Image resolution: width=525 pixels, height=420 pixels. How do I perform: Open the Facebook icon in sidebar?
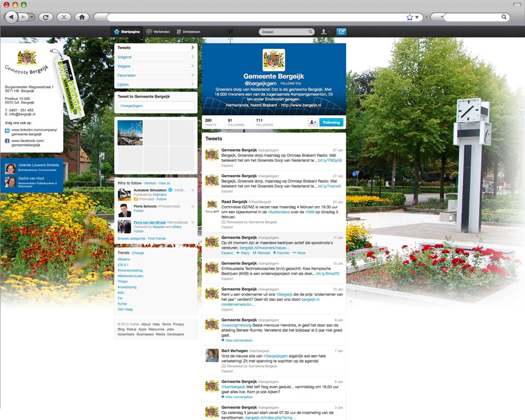click(7, 141)
